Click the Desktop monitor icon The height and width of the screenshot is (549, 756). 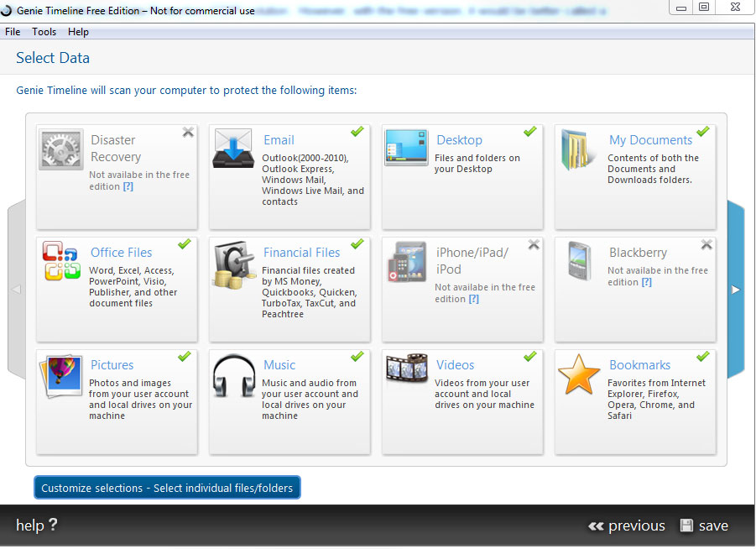406,147
